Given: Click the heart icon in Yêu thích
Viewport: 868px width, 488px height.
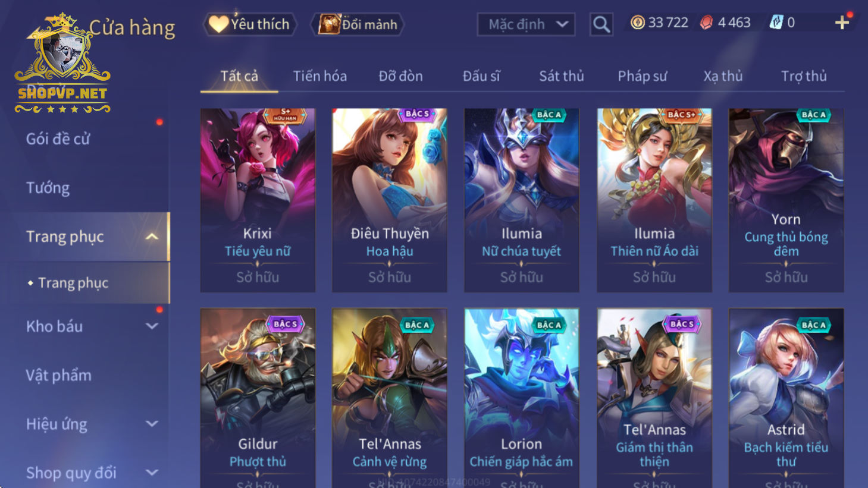Looking at the screenshot, I should click(x=218, y=24).
